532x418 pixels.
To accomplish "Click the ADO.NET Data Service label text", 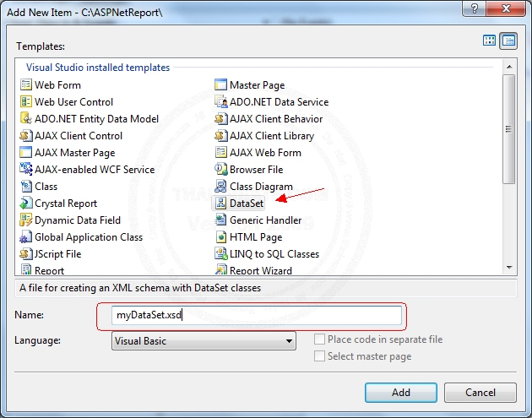I will pyautogui.click(x=279, y=102).
